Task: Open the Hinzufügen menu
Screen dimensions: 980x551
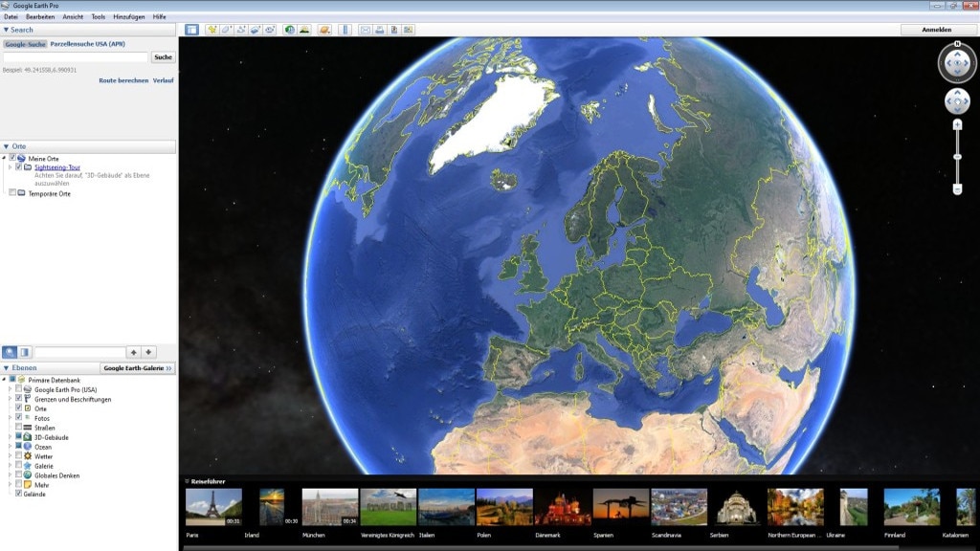Action: 129,17
